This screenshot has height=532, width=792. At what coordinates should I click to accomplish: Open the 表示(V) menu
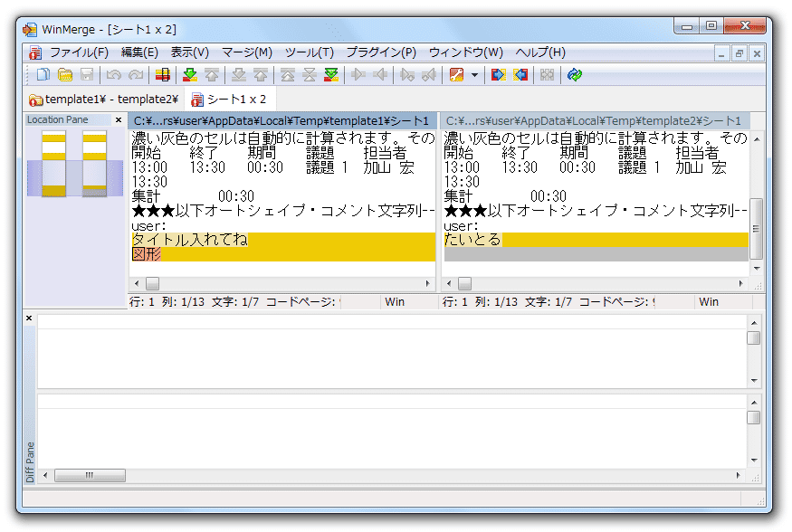(x=190, y=52)
